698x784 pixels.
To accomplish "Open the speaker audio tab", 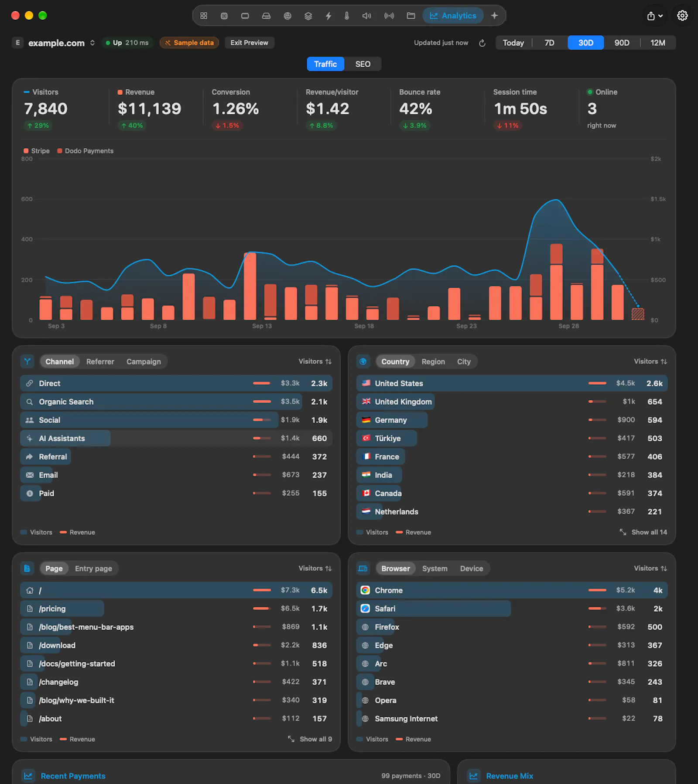I will point(367,16).
